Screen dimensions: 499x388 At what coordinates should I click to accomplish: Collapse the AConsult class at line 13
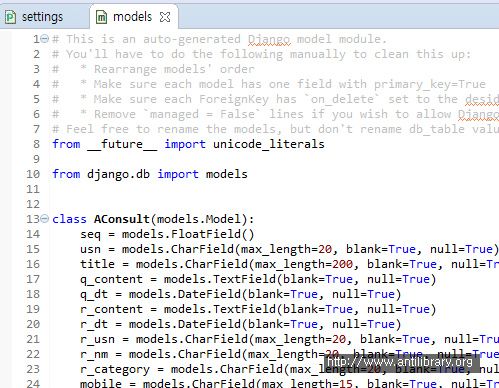45,219
